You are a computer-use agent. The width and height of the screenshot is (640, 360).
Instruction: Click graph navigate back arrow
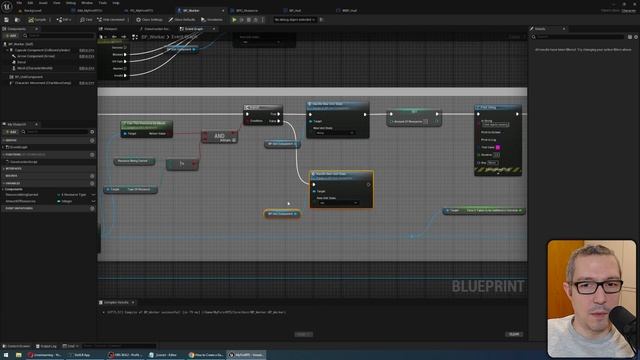tap(115, 37)
